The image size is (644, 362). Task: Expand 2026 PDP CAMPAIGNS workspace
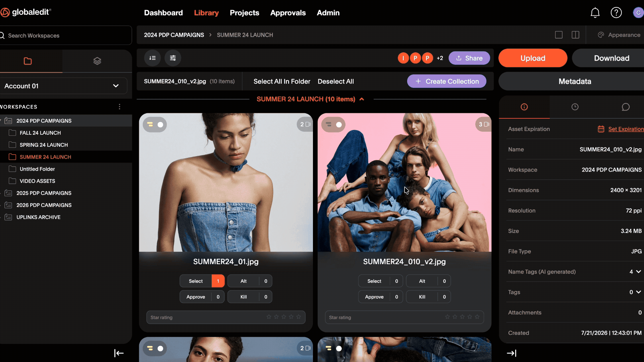tap(1, 205)
